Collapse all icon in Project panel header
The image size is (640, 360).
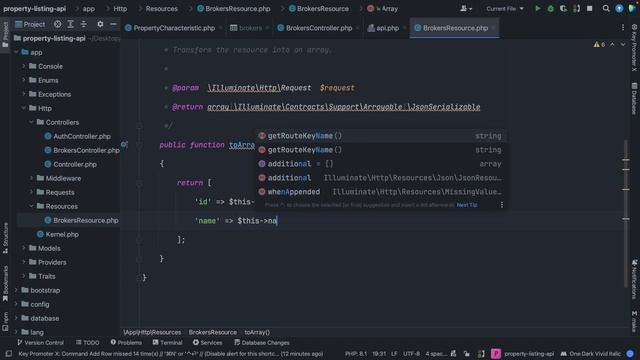click(x=84, y=24)
